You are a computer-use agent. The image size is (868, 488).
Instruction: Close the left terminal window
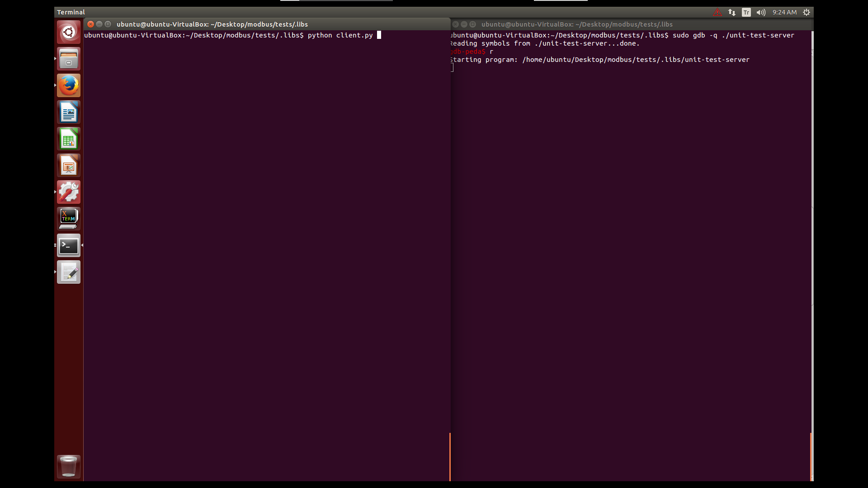coord(90,24)
